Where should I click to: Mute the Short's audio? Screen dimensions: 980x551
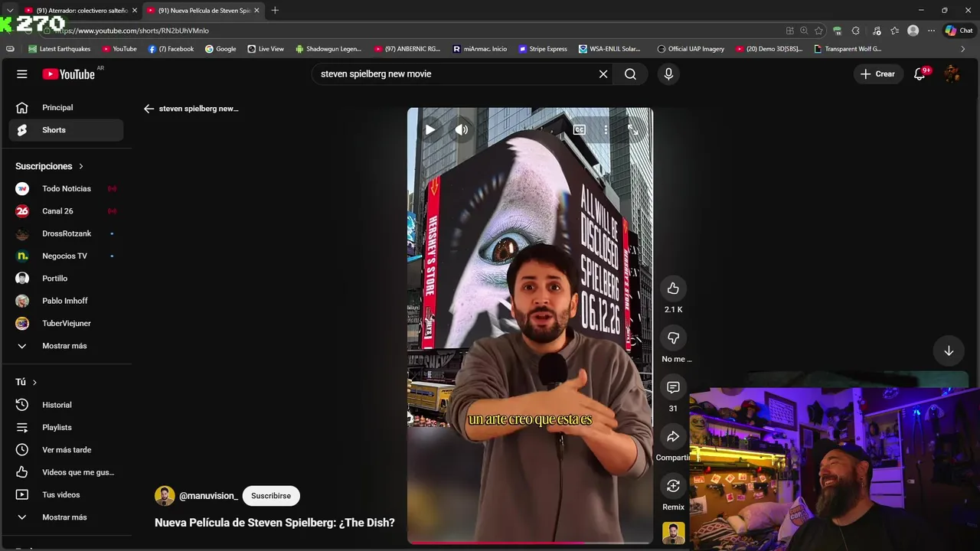coord(461,130)
